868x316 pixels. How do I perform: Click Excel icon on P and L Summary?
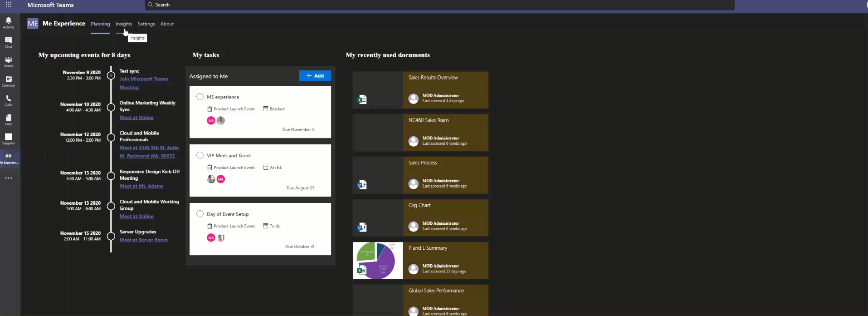[362, 271]
